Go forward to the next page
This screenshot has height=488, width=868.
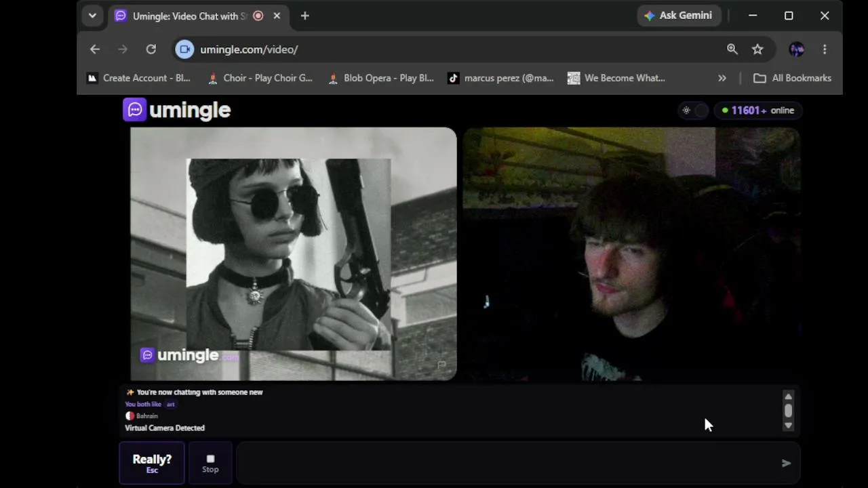[123, 49]
